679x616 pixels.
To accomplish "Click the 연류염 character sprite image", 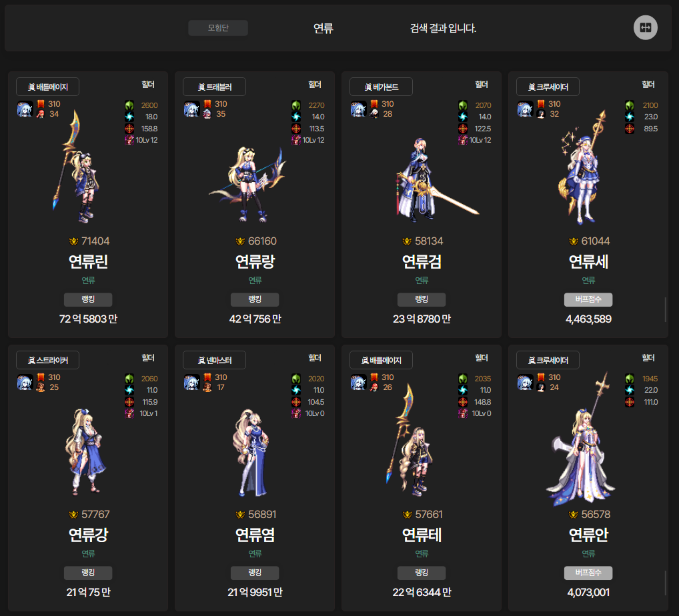I will coord(253,452).
